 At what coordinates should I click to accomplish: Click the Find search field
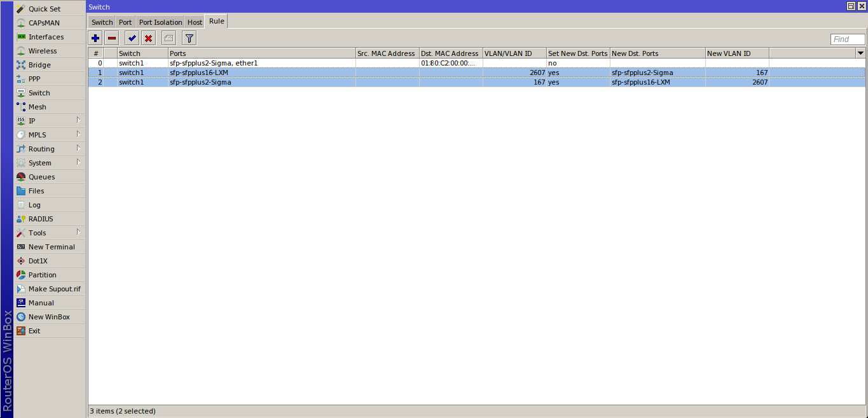point(848,39)
